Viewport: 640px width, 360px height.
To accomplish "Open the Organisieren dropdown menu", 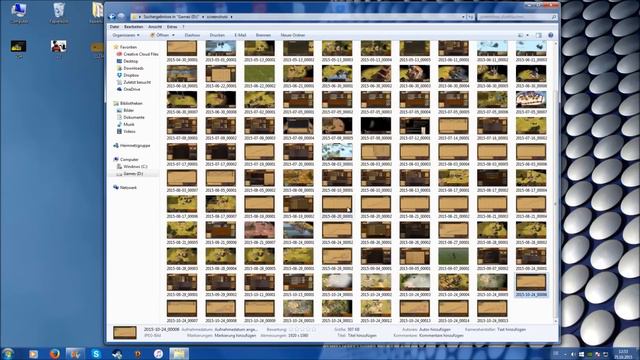I will (x=126, y=35).
